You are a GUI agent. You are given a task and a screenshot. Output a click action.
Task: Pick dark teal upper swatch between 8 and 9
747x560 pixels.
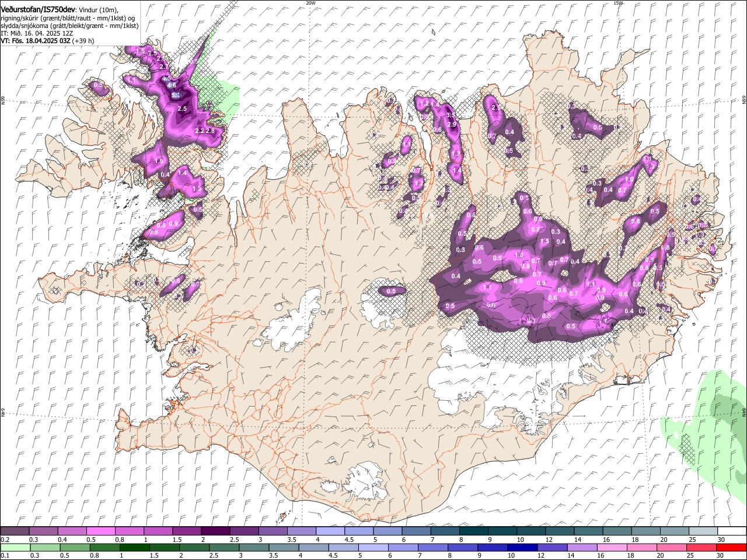pyautogui.click(x=473, y=531)
